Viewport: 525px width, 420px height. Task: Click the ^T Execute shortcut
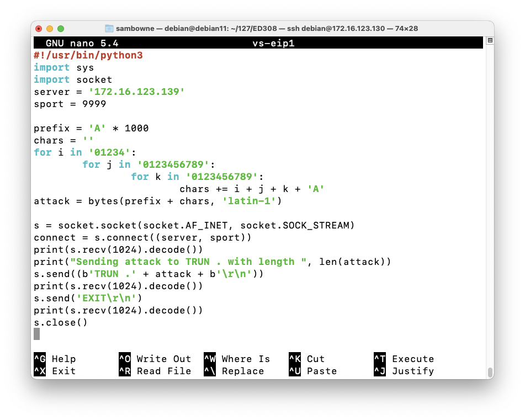click(404, 359)
